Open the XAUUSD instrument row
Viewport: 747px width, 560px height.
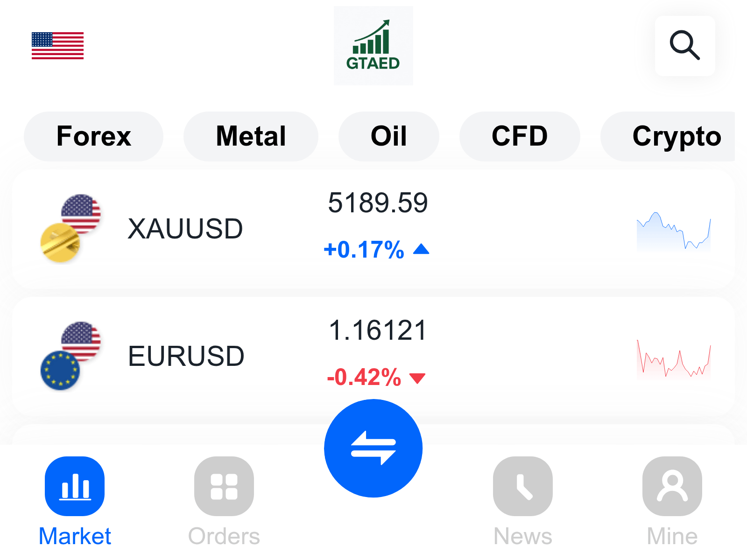tap(373, 229)
